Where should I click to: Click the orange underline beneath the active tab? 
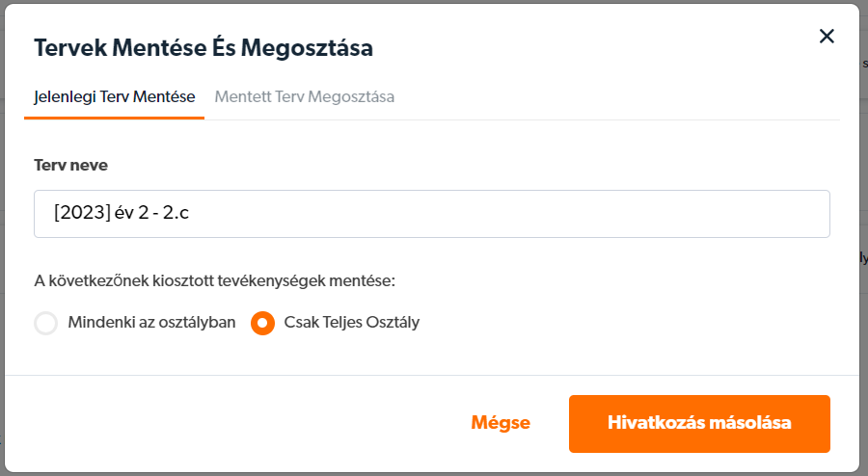tap(114, 118)
